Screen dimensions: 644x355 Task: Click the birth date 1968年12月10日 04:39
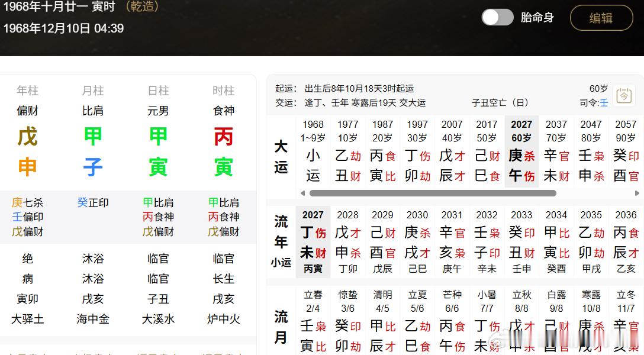click(x=64, y=28)
